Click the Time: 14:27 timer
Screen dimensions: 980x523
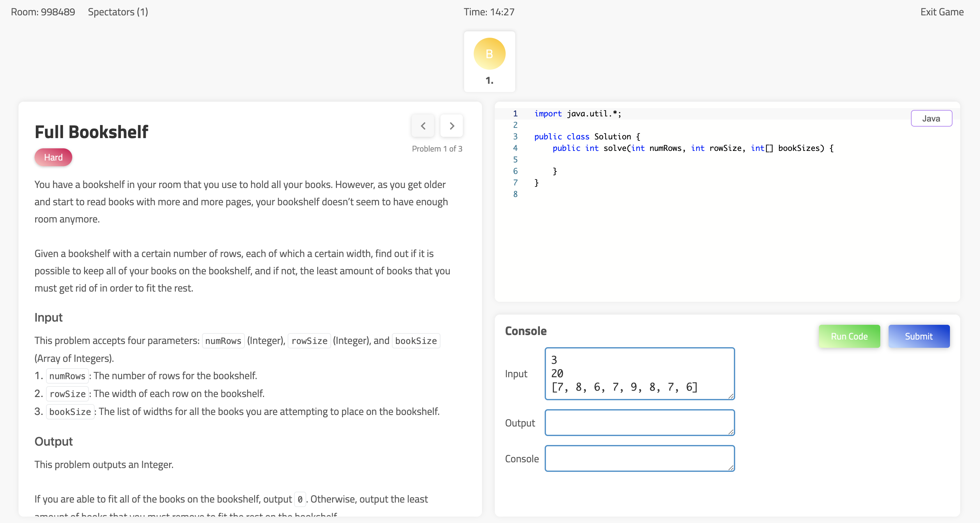click(489, 12)
